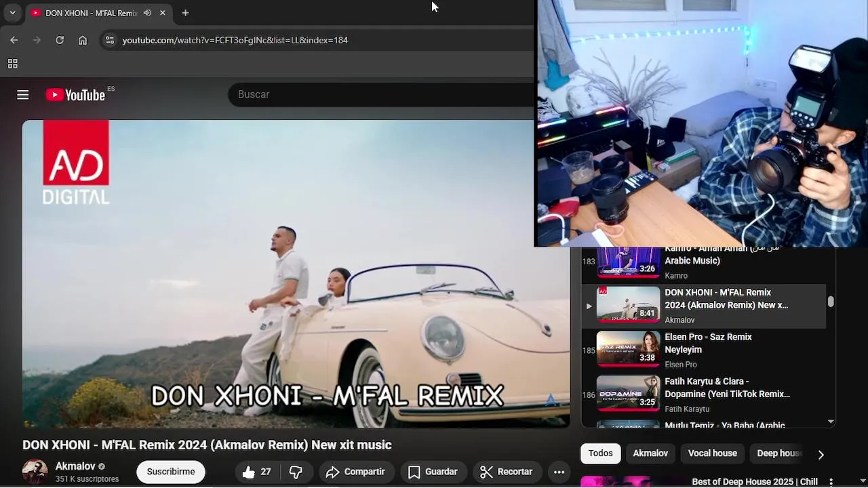Viewport: 868px width, 488px height.
Task: Open the YouTube hamburger guide menu
Action: [x=23, y=95]
